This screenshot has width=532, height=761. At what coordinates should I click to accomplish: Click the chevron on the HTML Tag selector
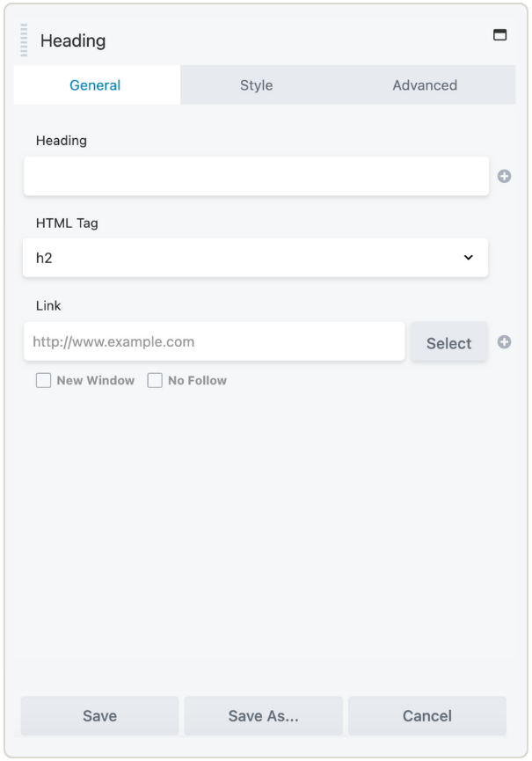click(470, 257)
